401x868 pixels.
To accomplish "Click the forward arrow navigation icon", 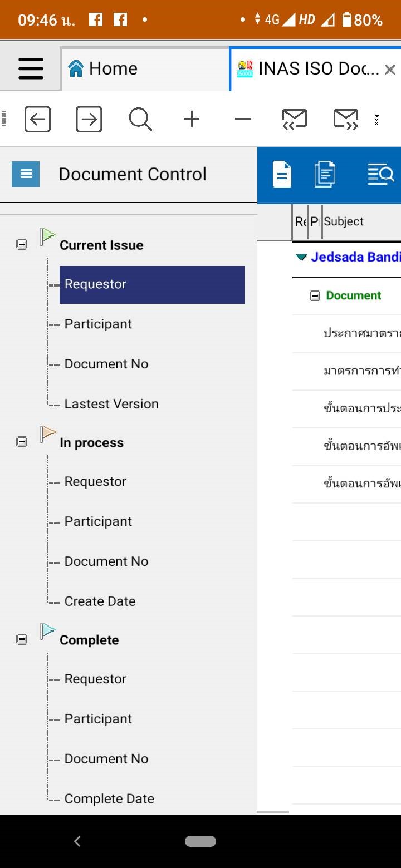I will click(x=89, y=119).
